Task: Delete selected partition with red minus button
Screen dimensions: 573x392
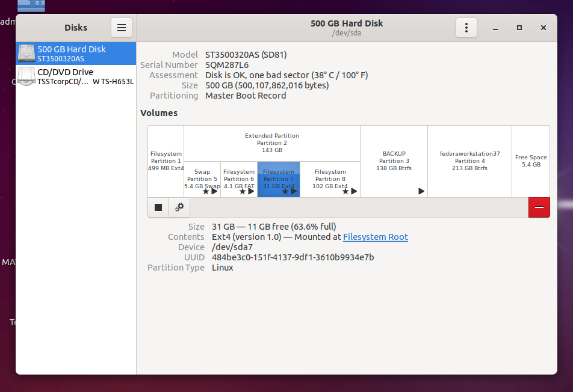Action: click(x=539, y=207)
